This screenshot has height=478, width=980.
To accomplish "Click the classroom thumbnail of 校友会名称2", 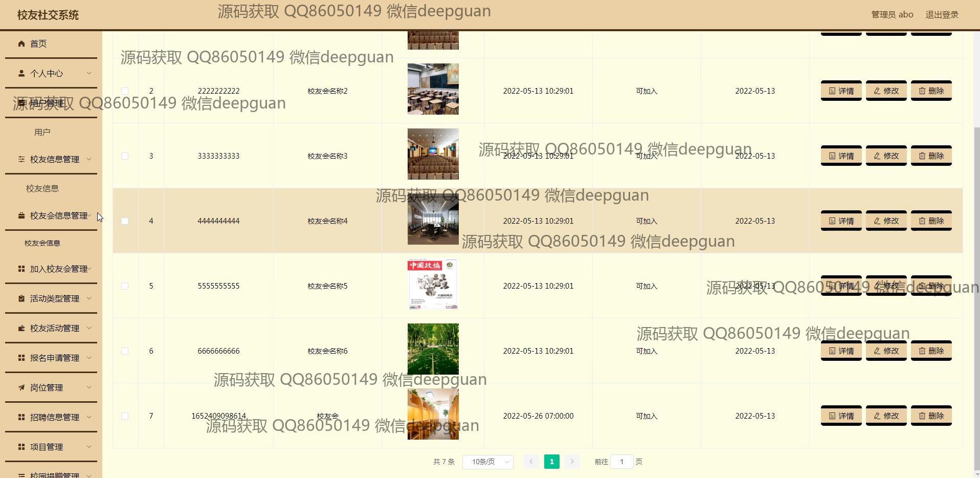I will click(433, 89).
